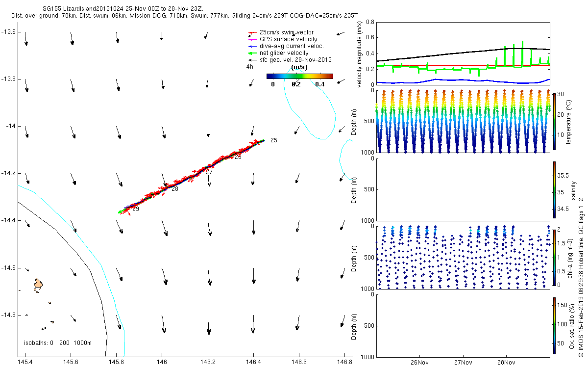Image resolution: width=588 pixels, height=368 pixels.
Task: Click the 'Dist. over ground: 78km' subtitle line
Action: 185,16
